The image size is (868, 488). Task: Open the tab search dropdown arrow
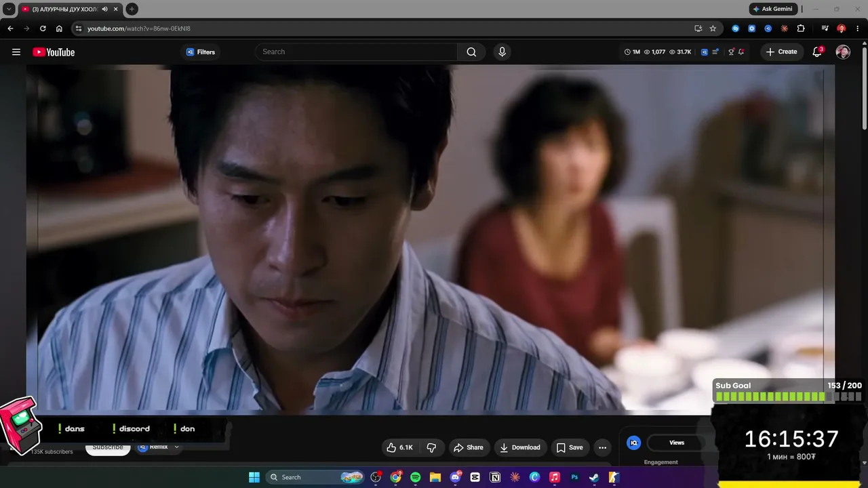[9, 9]
